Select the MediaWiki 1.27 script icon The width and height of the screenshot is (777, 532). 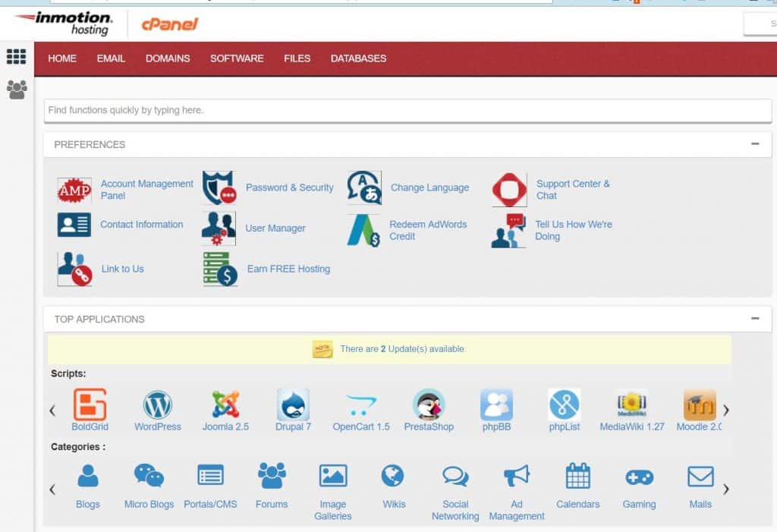tap(632, 405)
